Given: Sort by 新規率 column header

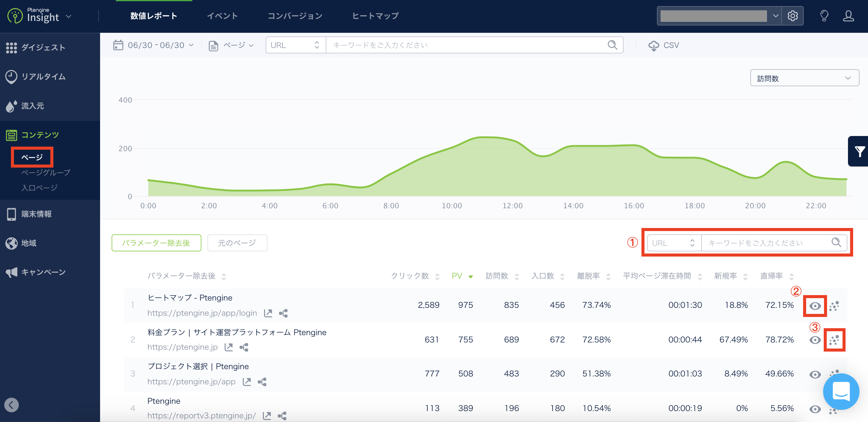Looking at the screenshot, I should (731, 276).
